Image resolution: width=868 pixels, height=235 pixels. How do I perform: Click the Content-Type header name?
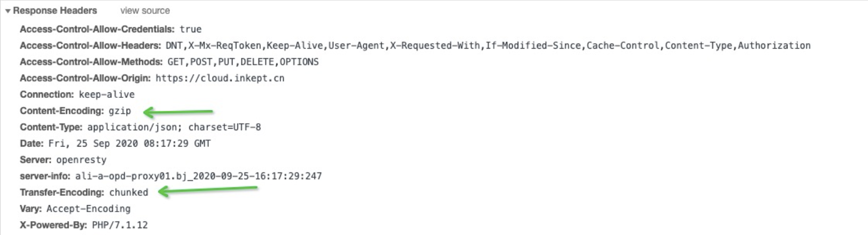[x=51, y=127]
